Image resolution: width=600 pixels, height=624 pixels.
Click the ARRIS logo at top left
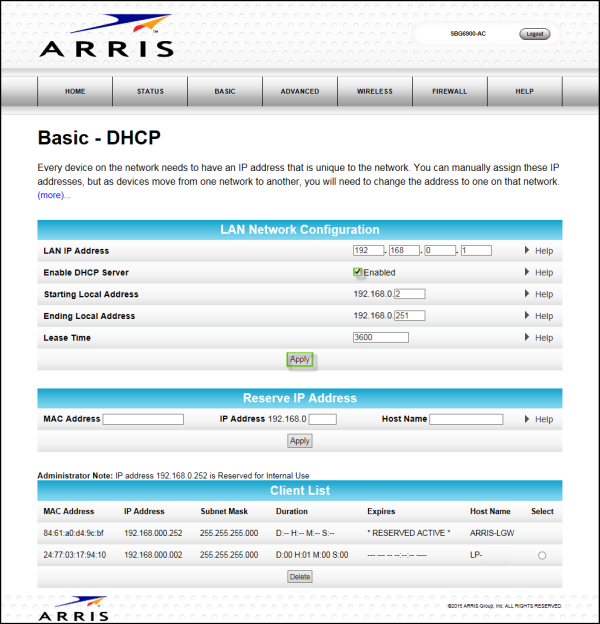[105, 37]
